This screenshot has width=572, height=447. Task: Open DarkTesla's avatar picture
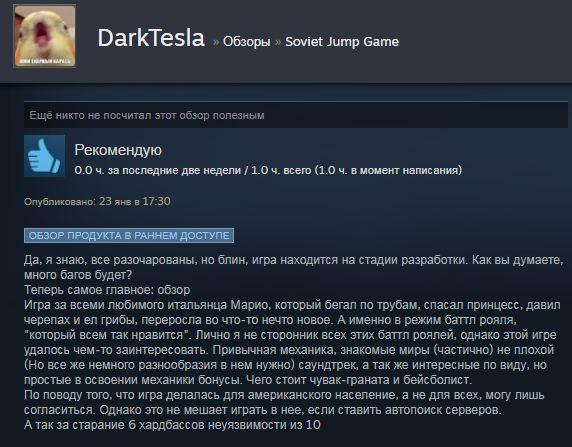click(x=45, y=36)
